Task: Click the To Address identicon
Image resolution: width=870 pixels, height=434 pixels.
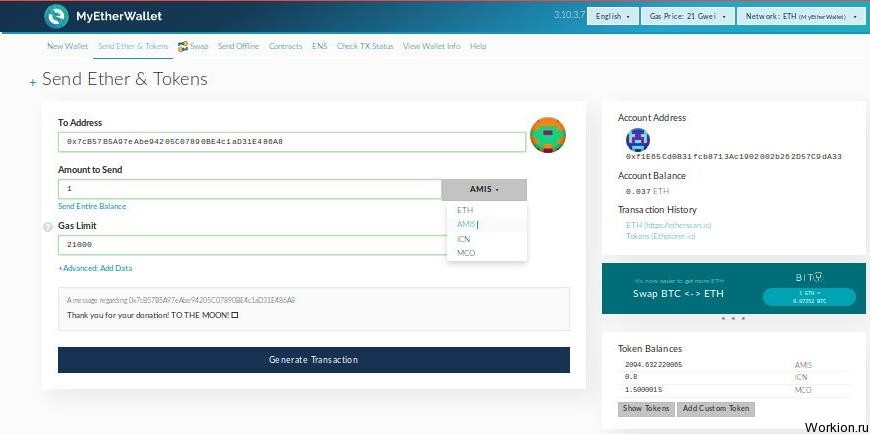Action: coord(548,135)
